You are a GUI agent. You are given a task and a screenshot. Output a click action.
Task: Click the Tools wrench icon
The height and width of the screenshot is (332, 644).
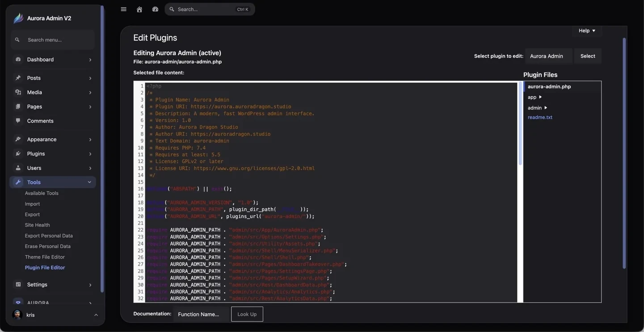(18, 182)
